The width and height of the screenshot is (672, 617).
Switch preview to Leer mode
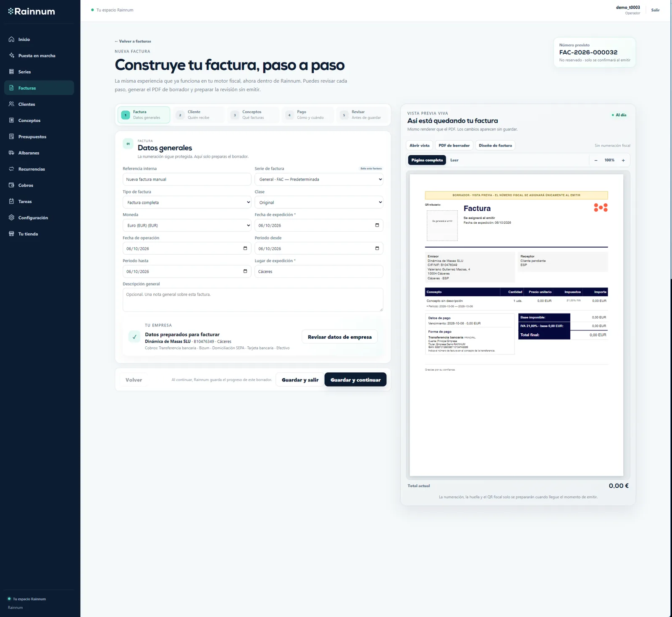click(x=454, y=160)
